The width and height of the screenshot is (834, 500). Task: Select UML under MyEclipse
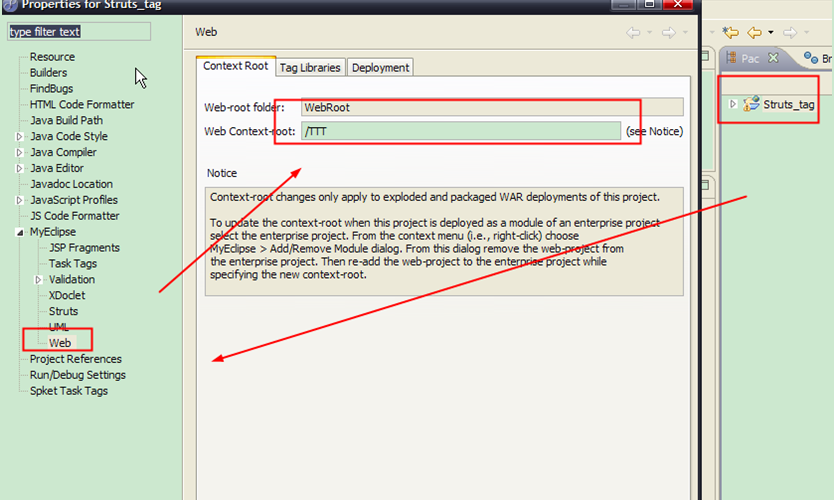click(x=59, y=327)
